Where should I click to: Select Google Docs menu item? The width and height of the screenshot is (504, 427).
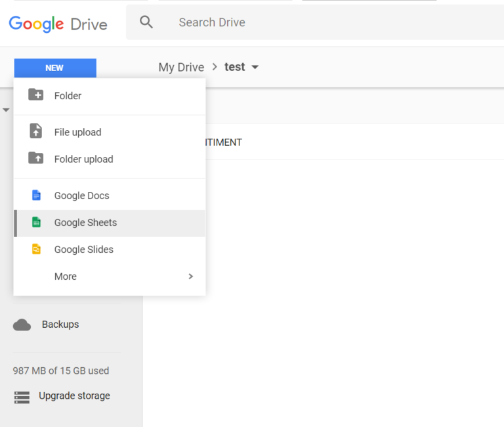coord(81,196)
